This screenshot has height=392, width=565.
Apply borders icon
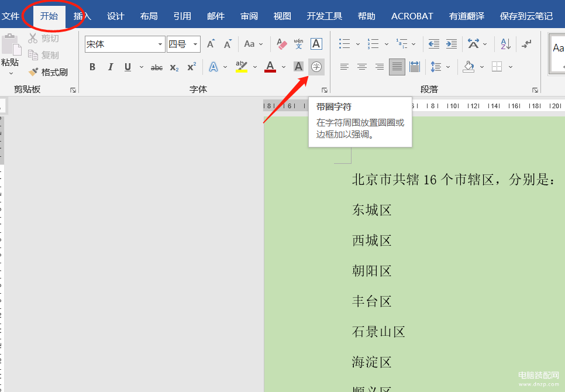497,67
